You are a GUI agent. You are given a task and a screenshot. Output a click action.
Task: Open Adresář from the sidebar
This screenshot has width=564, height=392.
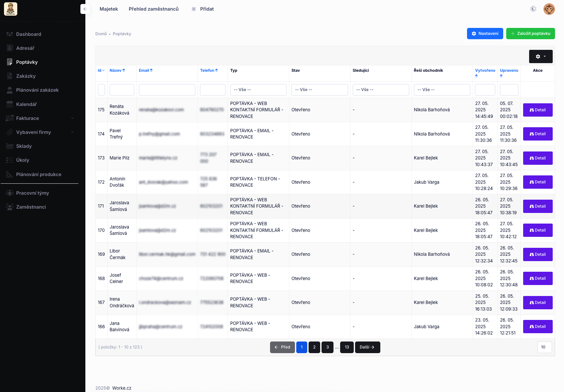pos(25,48)
